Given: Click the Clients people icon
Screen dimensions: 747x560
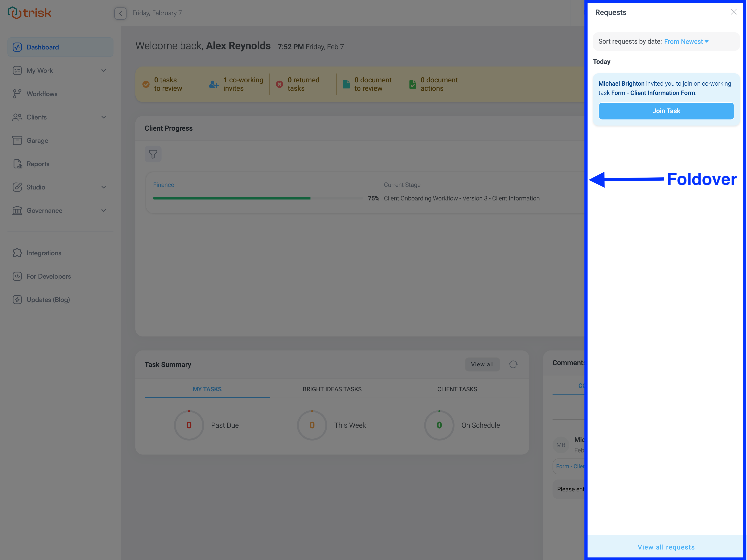Looking at the screenshot, I should pos(17,117).
